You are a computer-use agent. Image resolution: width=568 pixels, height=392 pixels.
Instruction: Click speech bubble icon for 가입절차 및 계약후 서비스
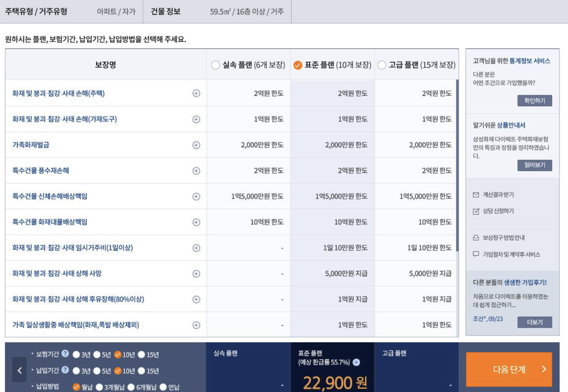(x=476, y=254)
